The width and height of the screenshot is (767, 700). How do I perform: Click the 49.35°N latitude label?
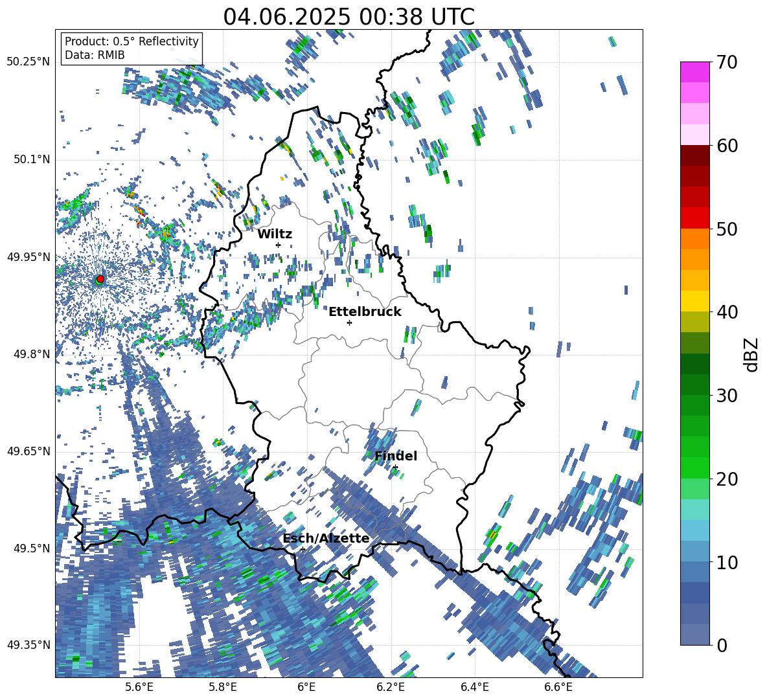[x=29, y=645]
